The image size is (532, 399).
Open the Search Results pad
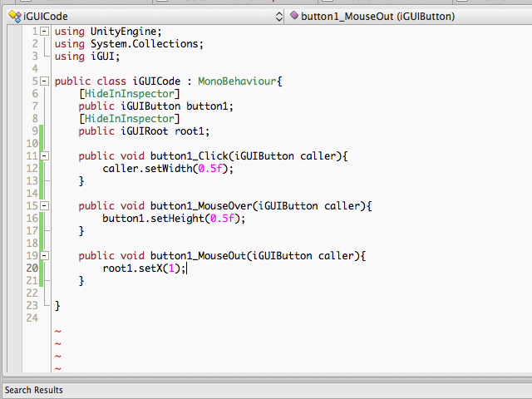point(34,390)
